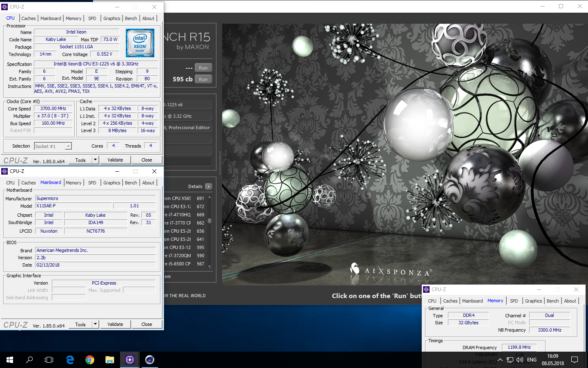588x368 pixels.
Task: Open Caches tab in Memory CPU-Z window
Action: click(450, 301)
